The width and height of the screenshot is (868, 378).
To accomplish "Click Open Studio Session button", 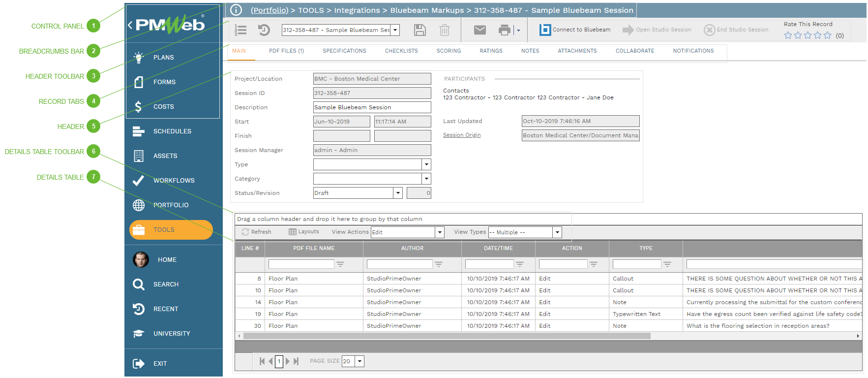I will (x=657, y=30).
